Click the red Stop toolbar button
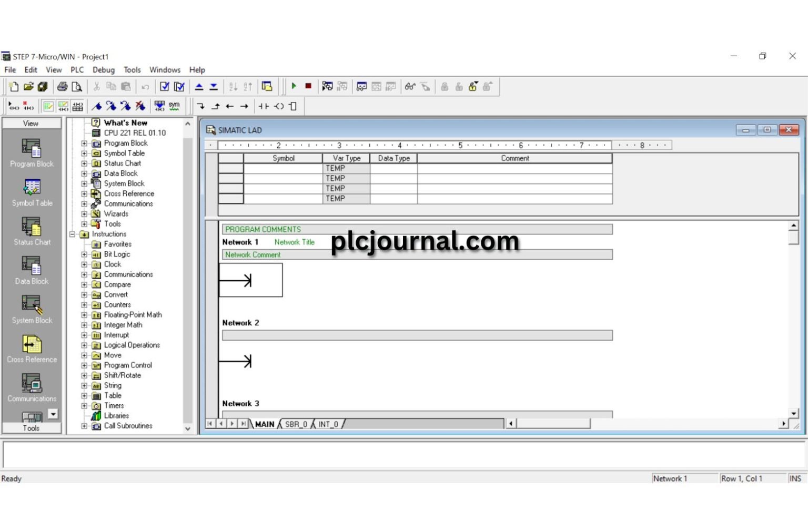808x532 pixels. point(308,86)
